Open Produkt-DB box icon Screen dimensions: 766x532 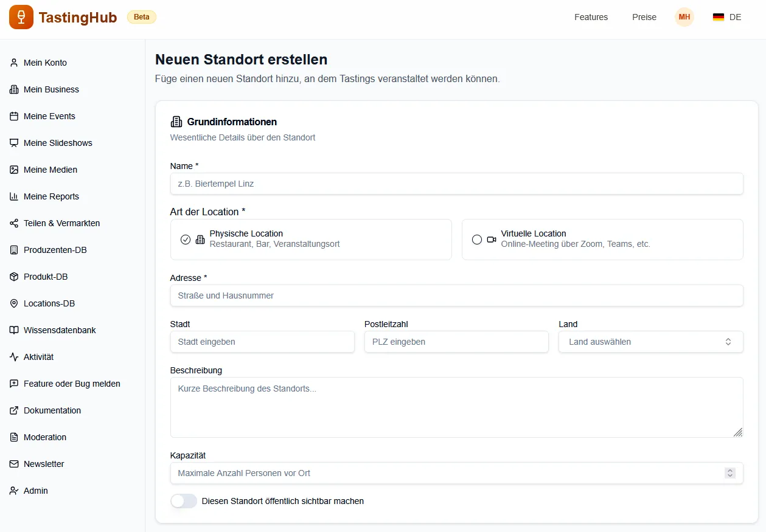pos(14,277)
